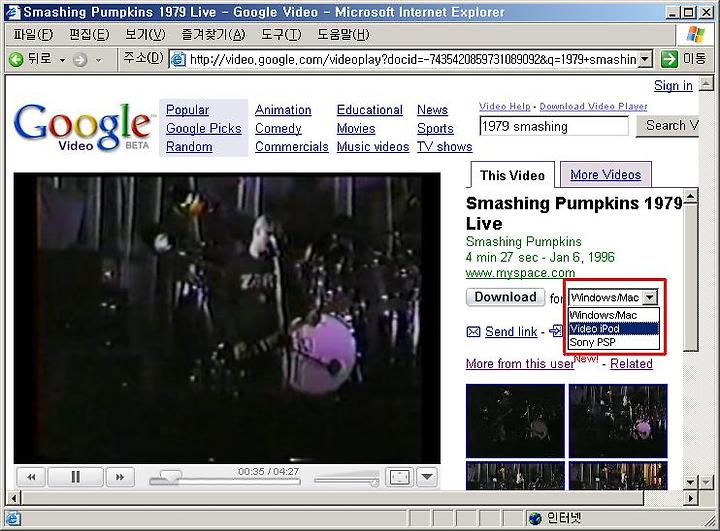Click the rewind playback button
This screenshot has width=720, height=531.
(31, 477)
